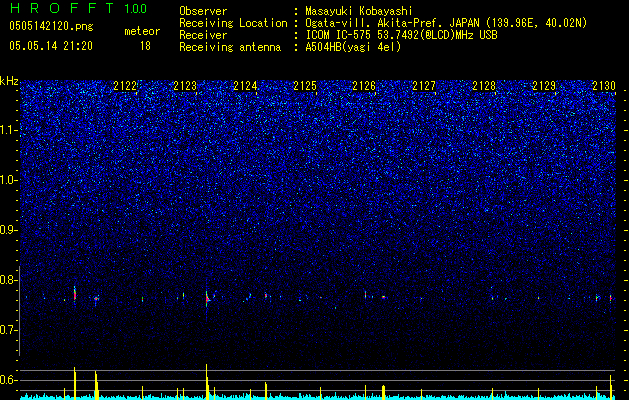
Task: Click time marker 2126
Action: 364,86
